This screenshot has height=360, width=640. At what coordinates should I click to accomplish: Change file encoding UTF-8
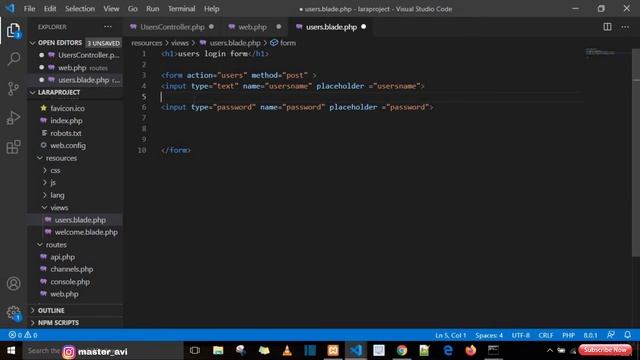point(521,335)
